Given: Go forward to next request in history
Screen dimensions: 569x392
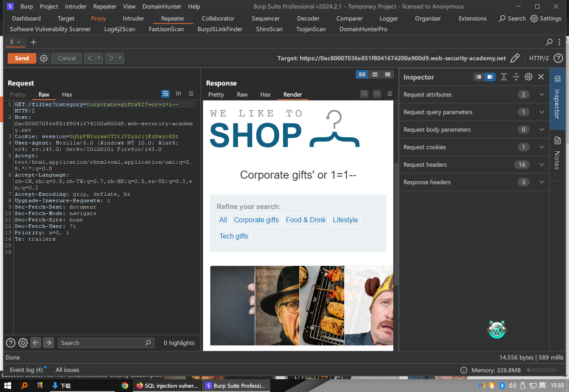Looking at the screenshot, I should click(x=111, y=58).
